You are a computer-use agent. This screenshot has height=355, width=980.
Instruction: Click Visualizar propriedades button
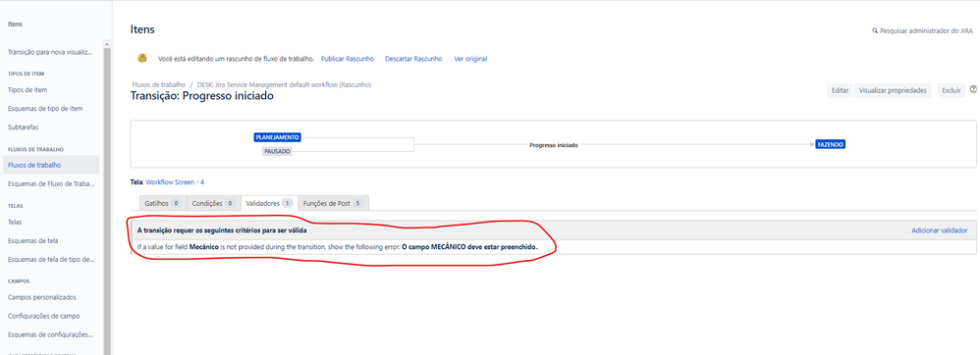[x=893, y=90]
